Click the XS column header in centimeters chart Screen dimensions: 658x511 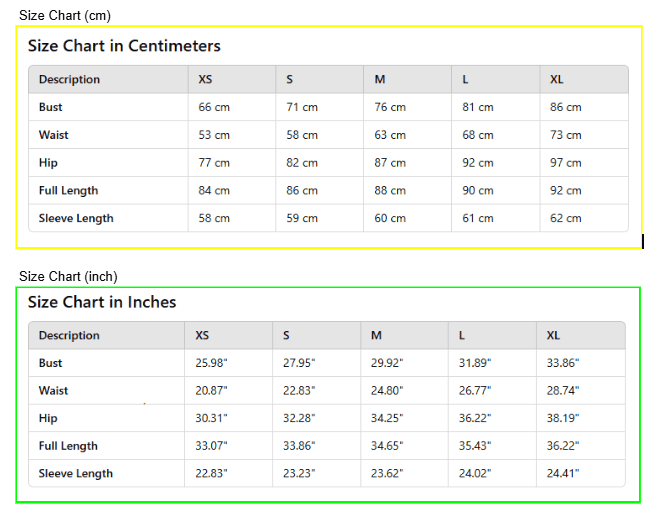coord(205,79)
